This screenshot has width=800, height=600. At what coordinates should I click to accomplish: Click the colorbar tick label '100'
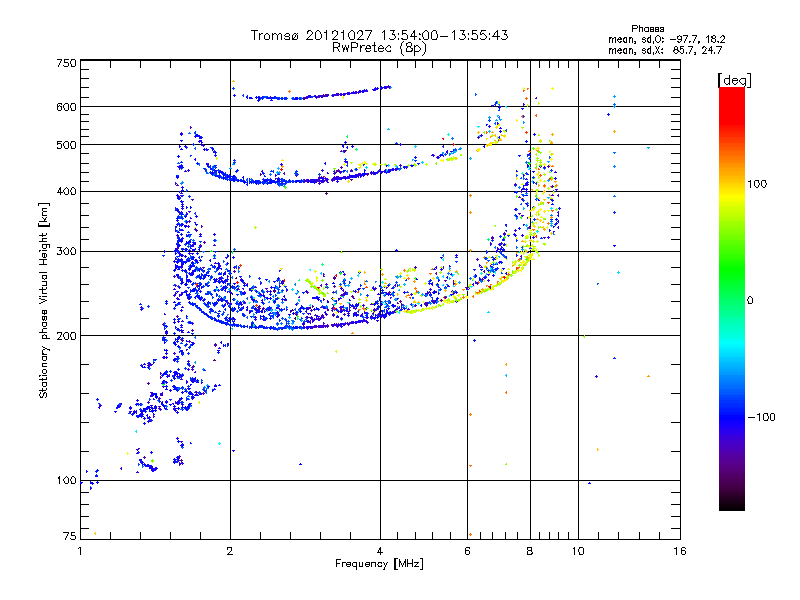tap(757, 184)
